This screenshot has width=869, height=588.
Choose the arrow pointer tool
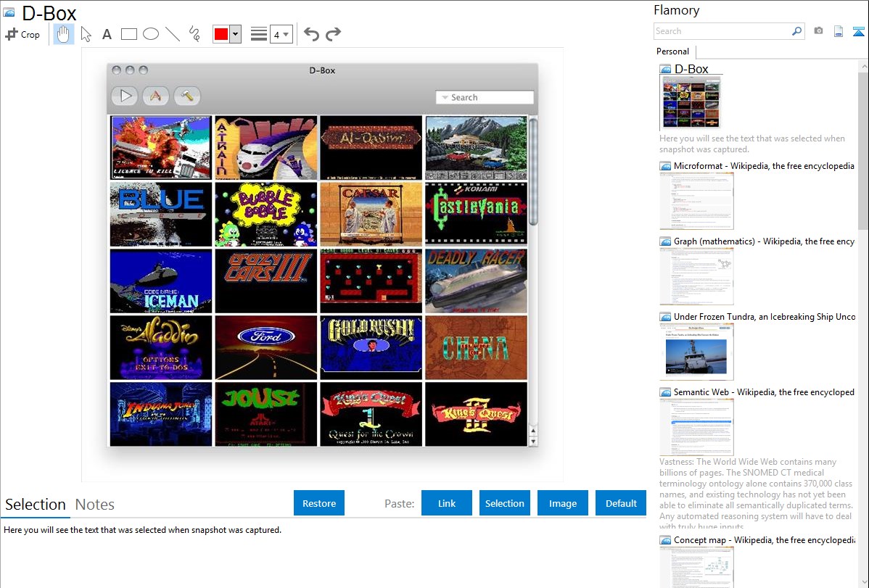[x=86, y=34]
